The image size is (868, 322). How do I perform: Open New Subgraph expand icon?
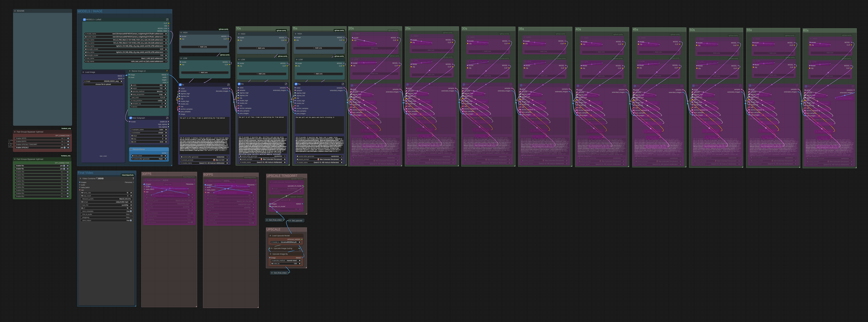click(x=167, y=118)
